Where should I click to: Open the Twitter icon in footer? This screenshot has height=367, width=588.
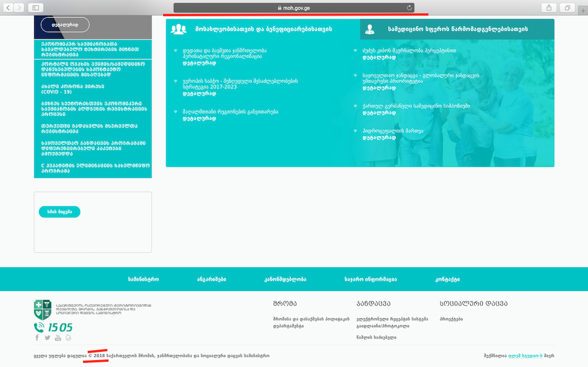[x=48, y=337]
